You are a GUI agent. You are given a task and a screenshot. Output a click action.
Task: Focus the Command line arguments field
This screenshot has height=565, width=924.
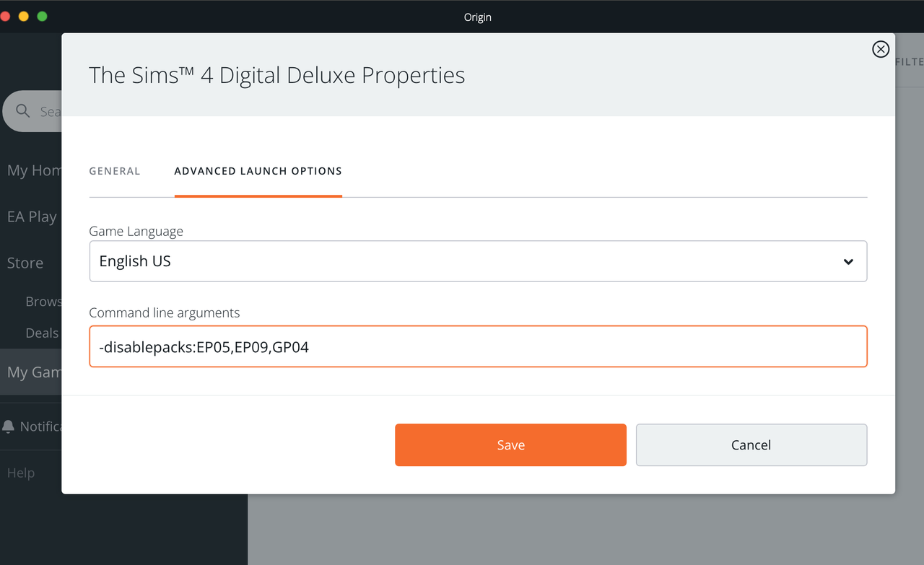tap(478, 347)
